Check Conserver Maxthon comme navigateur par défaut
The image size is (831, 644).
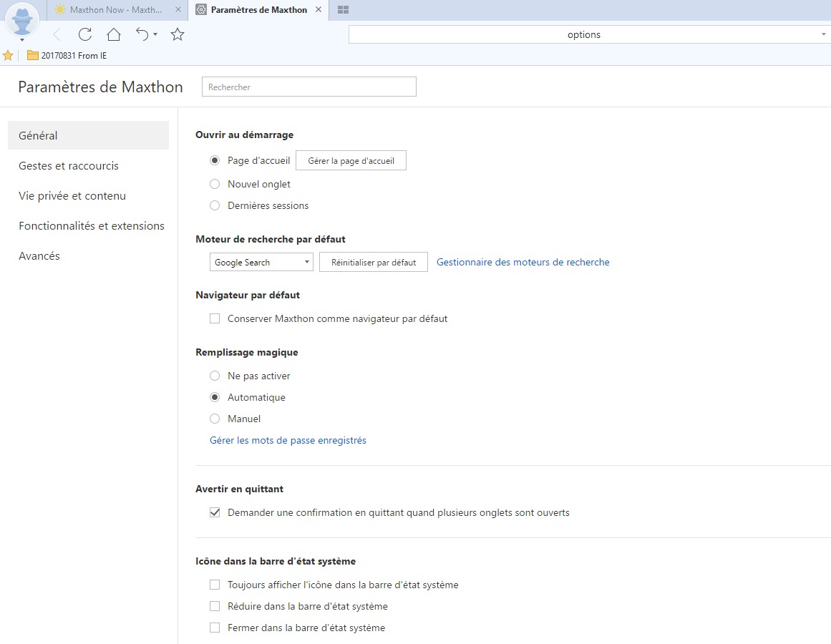tap(215, 318)
